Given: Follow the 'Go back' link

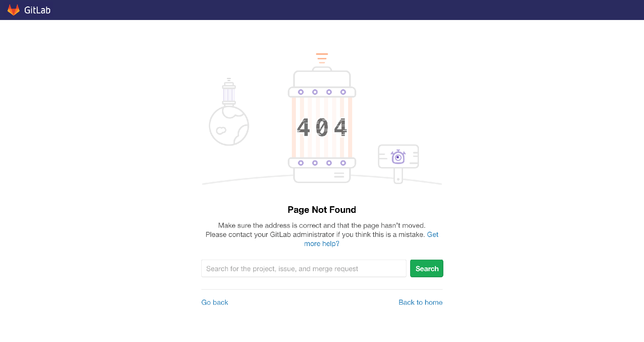Looking at the screenshot, I should pos(215,302).
